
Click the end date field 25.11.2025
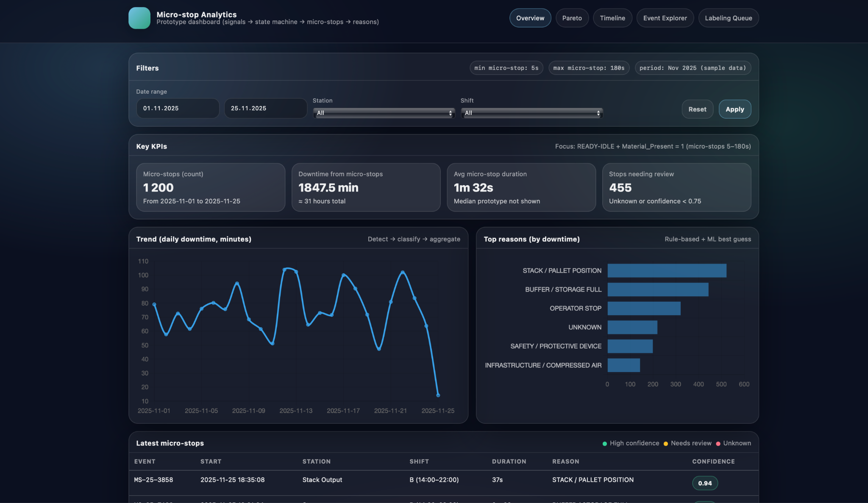(265, 108)
